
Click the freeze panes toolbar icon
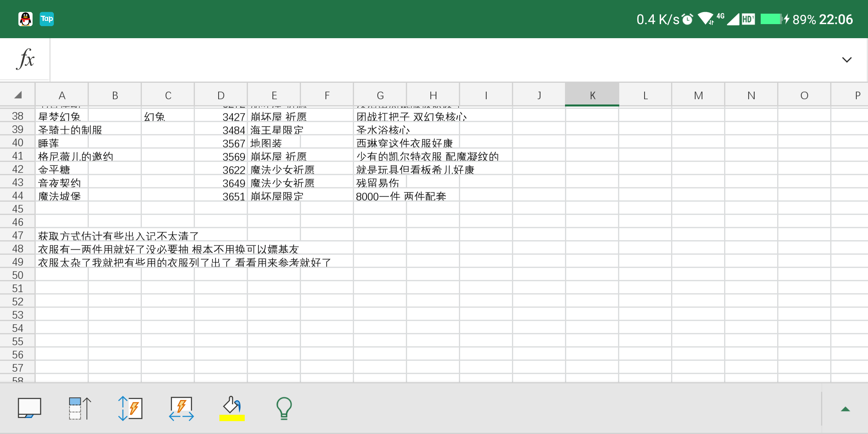tap(80, 408)
